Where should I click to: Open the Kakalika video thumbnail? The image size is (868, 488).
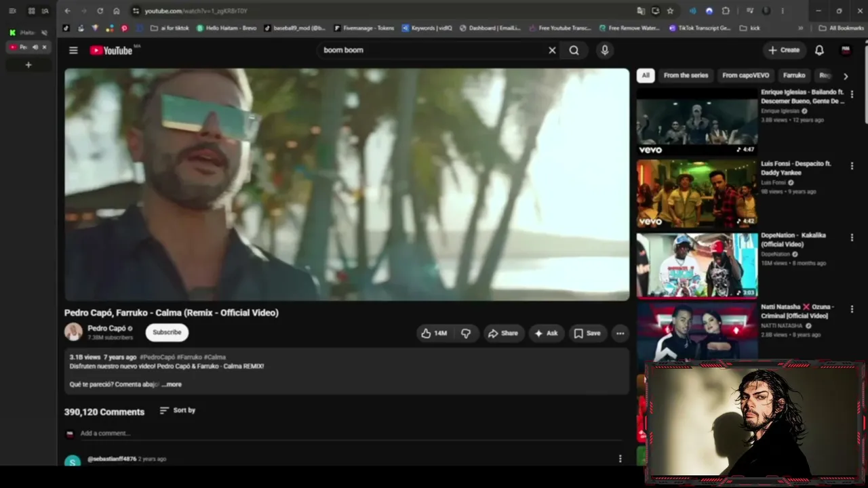click(x=696, y=266)
